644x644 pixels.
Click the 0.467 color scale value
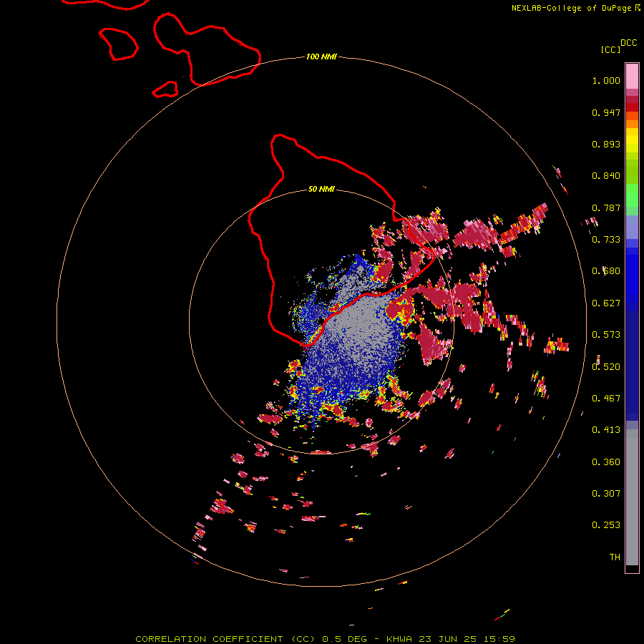click(x=606, y=399)
